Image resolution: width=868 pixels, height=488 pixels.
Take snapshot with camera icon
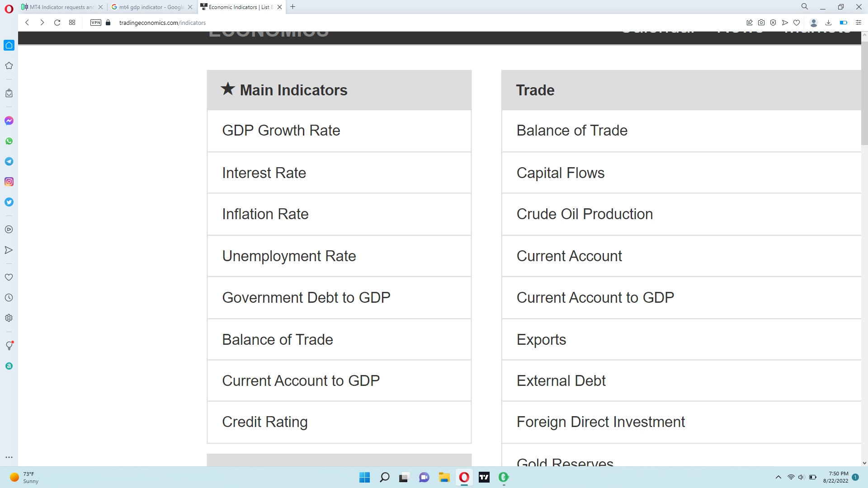pyautogui.click(x=761, y=23)
